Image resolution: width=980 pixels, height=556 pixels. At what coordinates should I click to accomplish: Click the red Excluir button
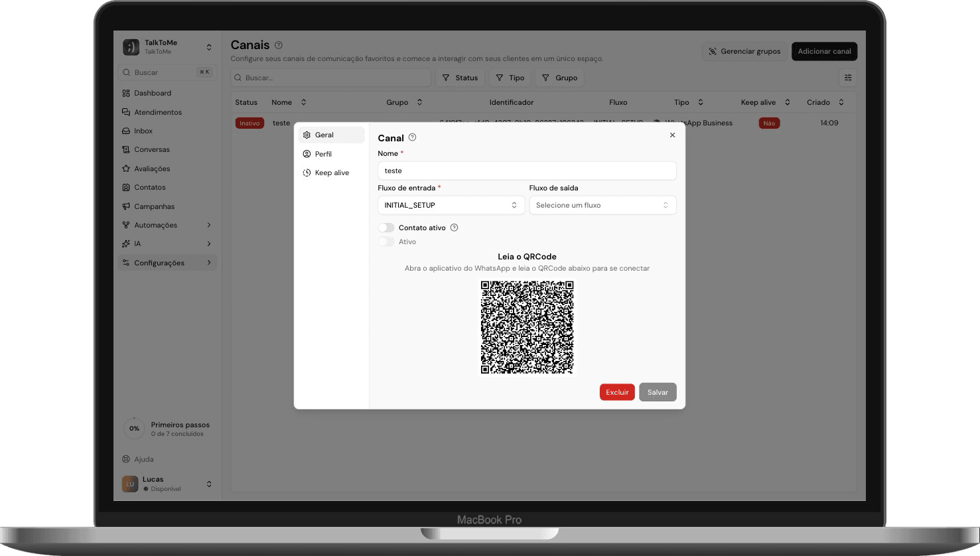tap(616, 392)
